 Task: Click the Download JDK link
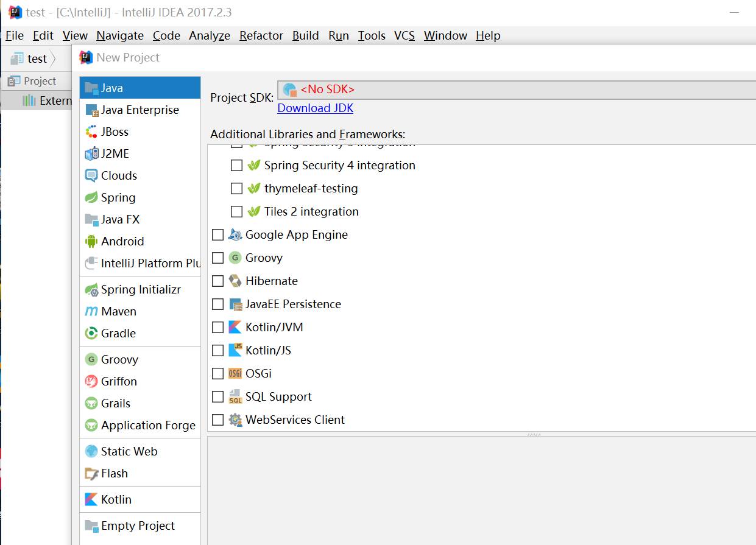pos(315,108)
